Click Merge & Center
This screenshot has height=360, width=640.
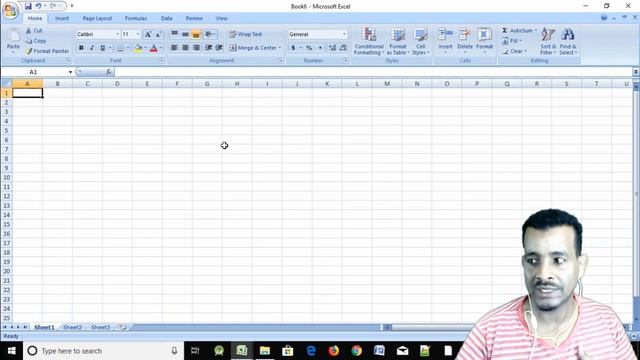[x=253, y=48]
